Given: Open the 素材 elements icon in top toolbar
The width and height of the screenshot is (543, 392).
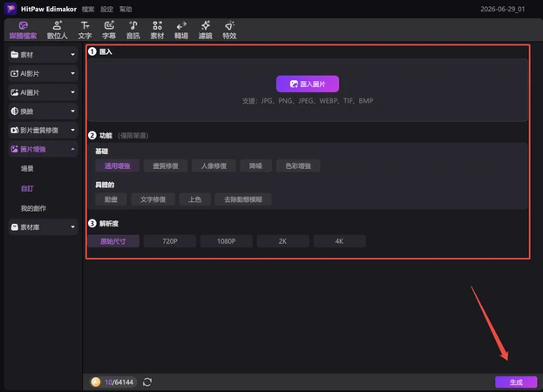Looking at the screenshot, I should 157,30.
